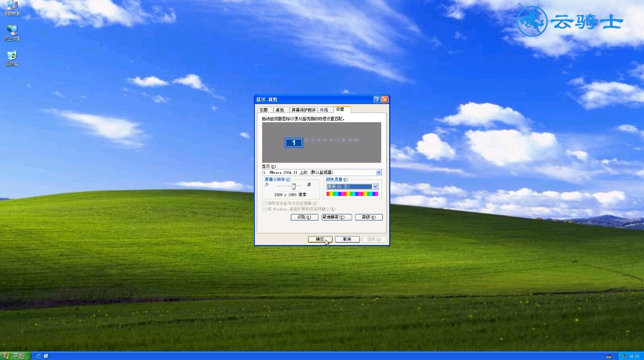Select monitor 1 icon in the preview area
644x360 pixels.
(294, 142)
